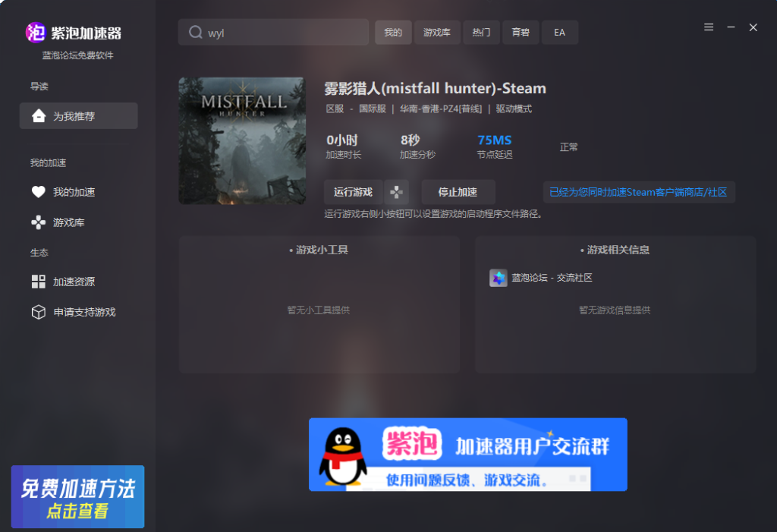Click the 蓝泡论坛 star icon
The height and width of the screenshot is (532, 777).
[499, 278]
